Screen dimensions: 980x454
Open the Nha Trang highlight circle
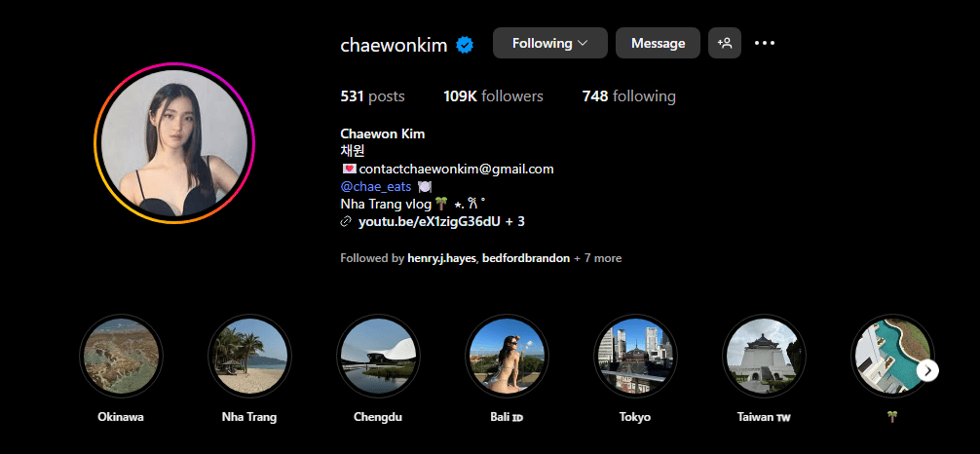249,356
